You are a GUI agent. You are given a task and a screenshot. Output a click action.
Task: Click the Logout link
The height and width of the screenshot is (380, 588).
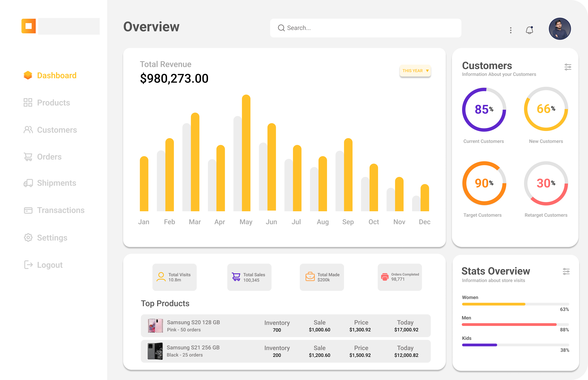point(50,265)
